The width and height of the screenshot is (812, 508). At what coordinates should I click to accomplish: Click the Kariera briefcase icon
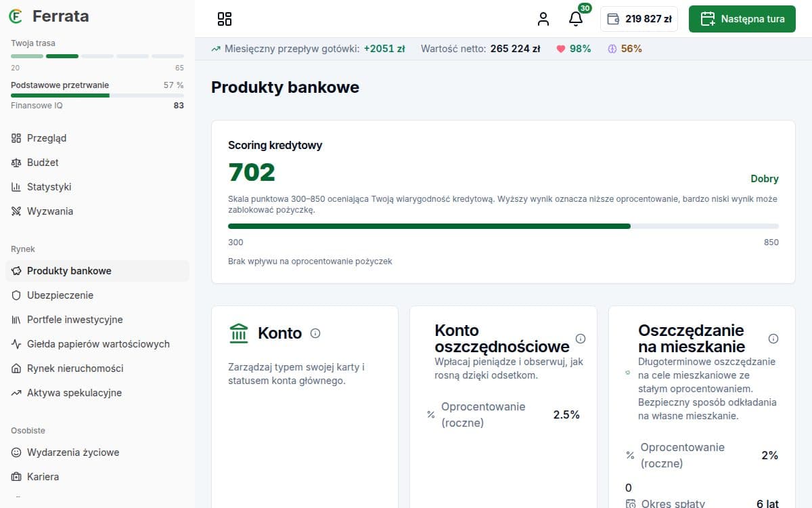(x=16, y=477)
